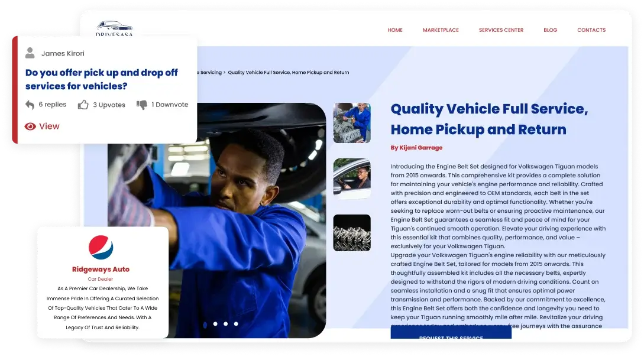Open the Services Center menu item

[x=501, y=30]
